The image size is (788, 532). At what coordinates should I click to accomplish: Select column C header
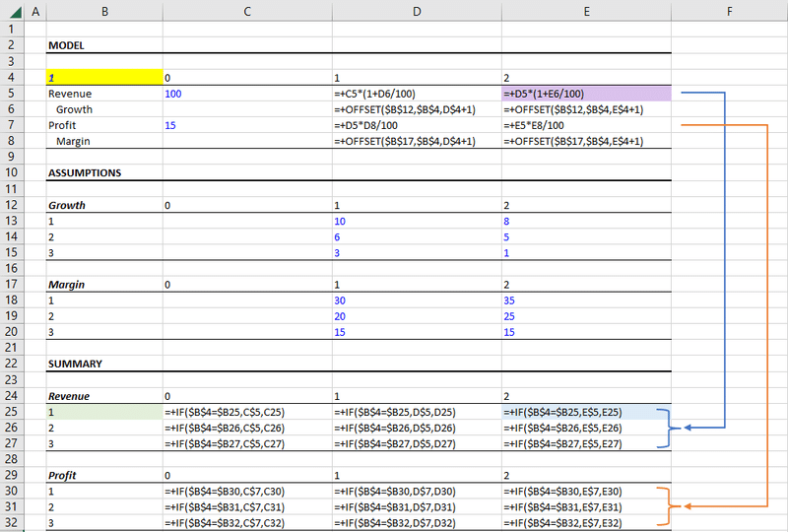(x=247, y=11)
